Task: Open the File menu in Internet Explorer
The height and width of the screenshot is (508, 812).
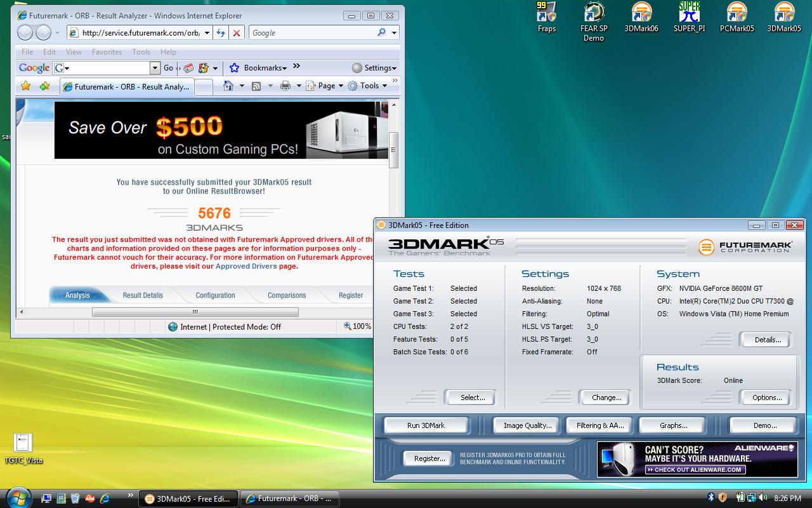Action: [27, 52]
